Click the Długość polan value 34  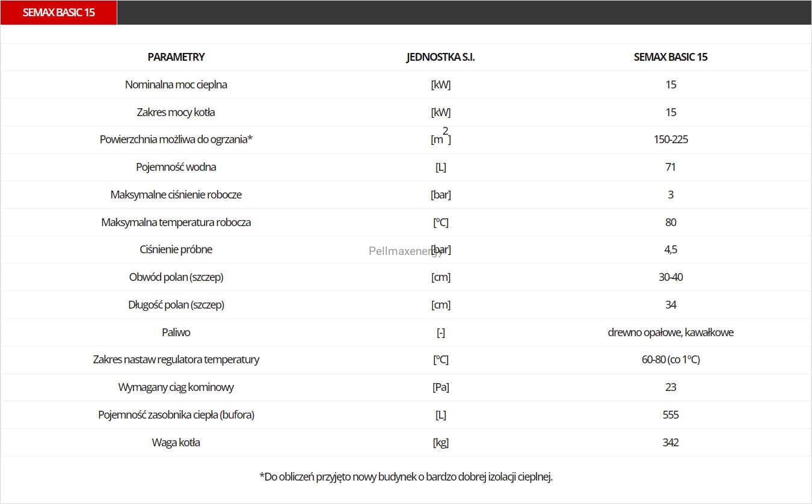pos(671,305)
